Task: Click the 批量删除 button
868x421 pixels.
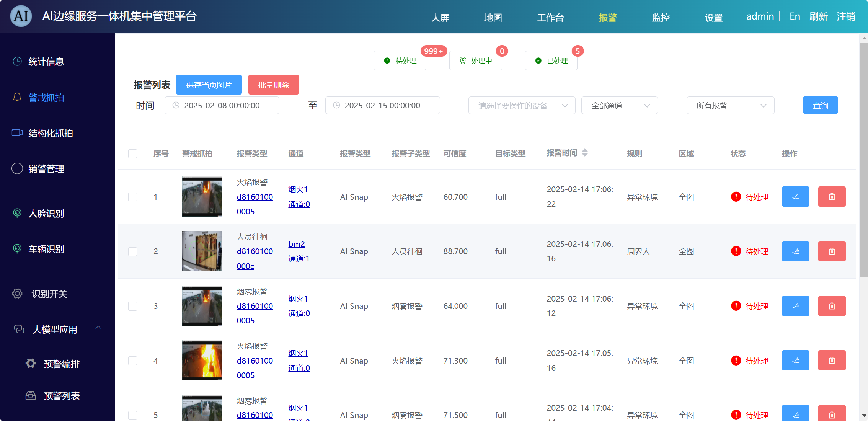Action: point(273,85)
